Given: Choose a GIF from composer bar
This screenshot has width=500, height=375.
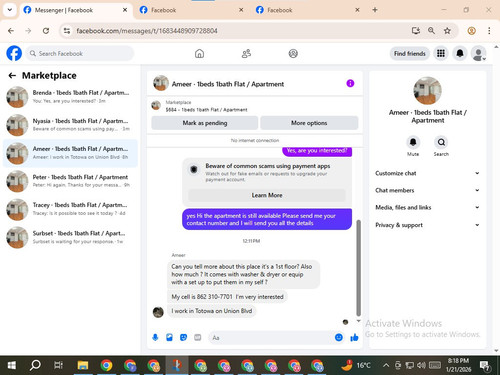Looking at the screenshot, I should [x=198, y=338].
